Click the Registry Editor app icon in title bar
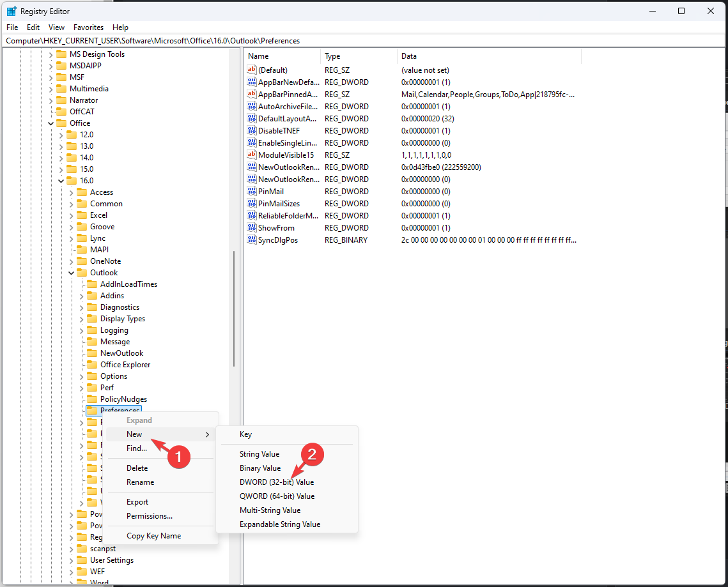This screenshot has height=587, width=728. [x=12, y=11]
